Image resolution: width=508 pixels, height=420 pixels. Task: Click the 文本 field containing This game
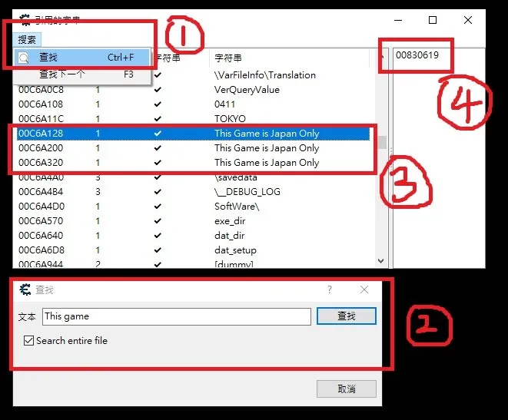(x=176, y=316)
